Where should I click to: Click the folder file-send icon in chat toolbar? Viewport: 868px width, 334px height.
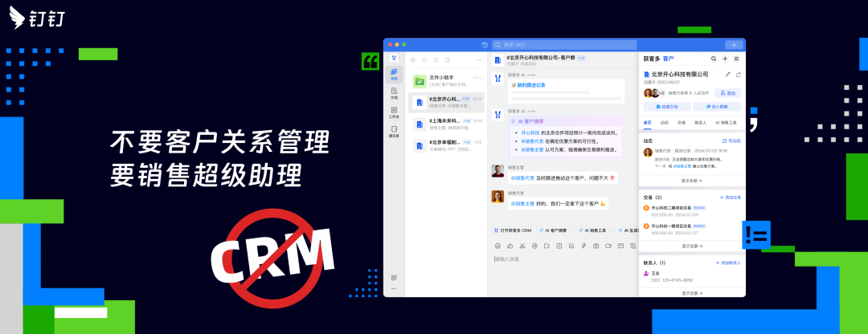coord(547,246)
